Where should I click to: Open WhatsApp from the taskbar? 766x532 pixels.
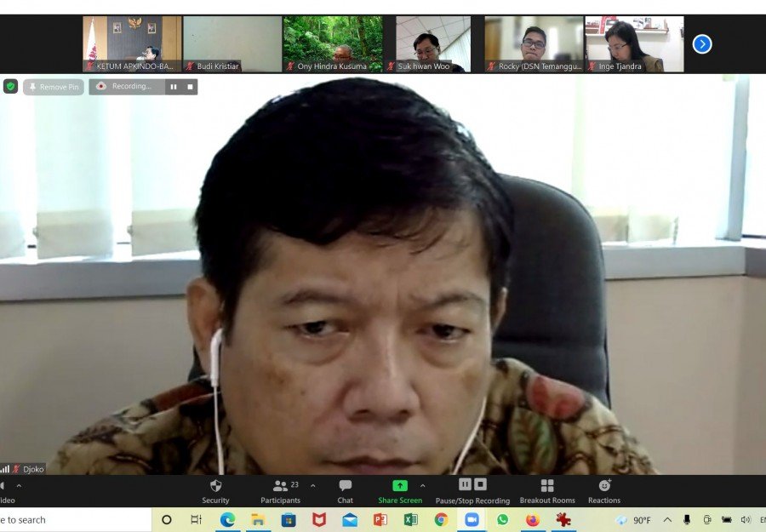click(502, 520)
